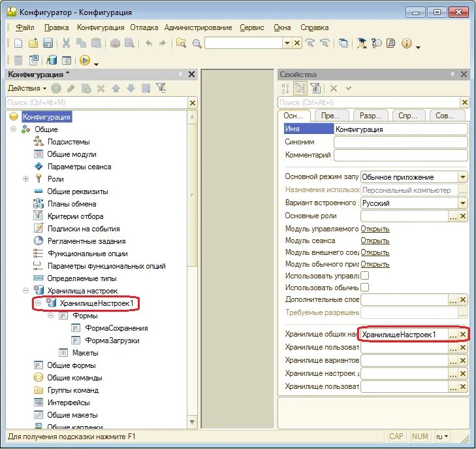Click the properties filter icon
Image resolution: width=476 pixels, height=449 pixels.
[x=316, y=88]
